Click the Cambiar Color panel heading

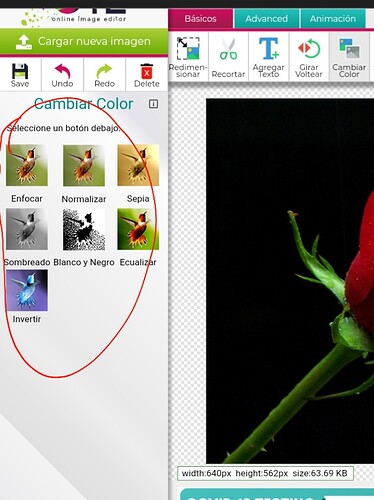coord(83,104)
